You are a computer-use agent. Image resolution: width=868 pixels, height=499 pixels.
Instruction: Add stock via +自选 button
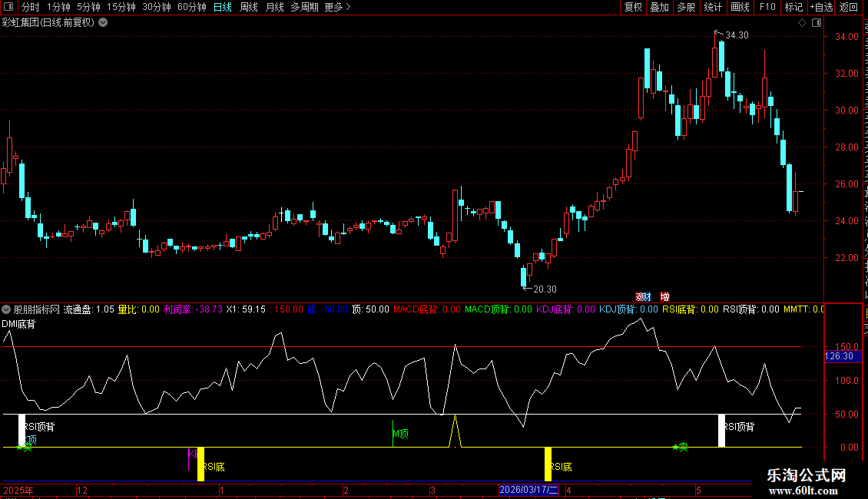pyautogui.click(x=821, y=7)
